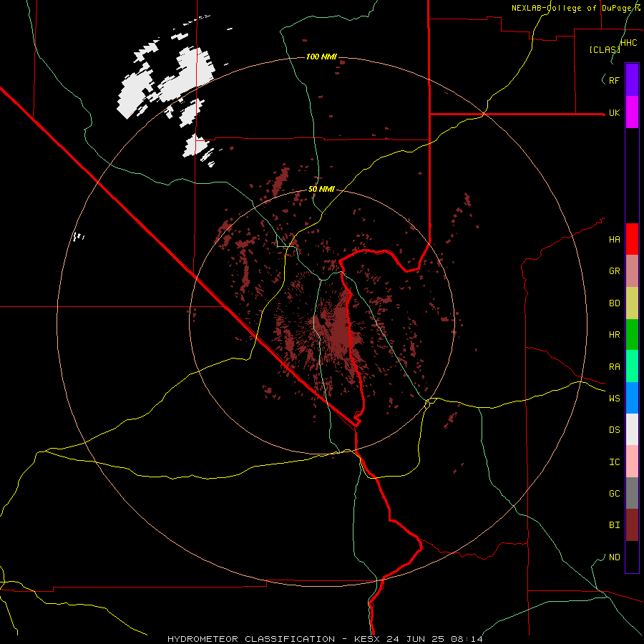Click the '08:14' timestamp text
This screenshot has height=644, width=644.
point(467,639)
